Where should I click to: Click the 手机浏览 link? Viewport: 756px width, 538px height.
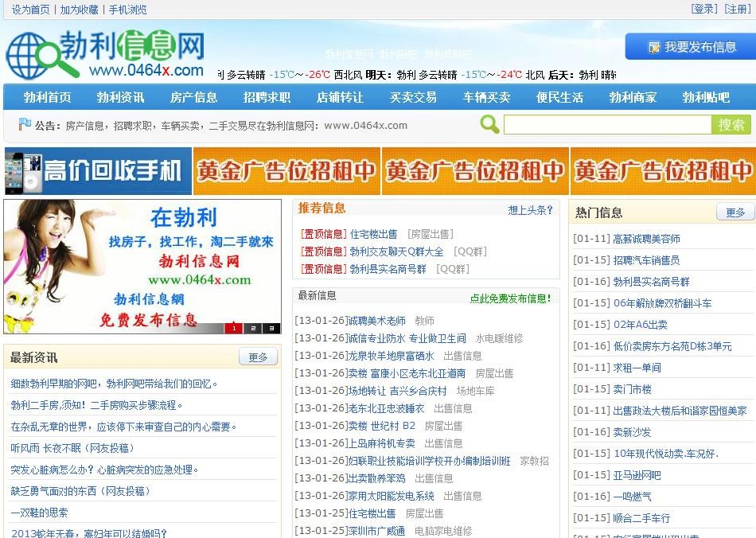128,10
